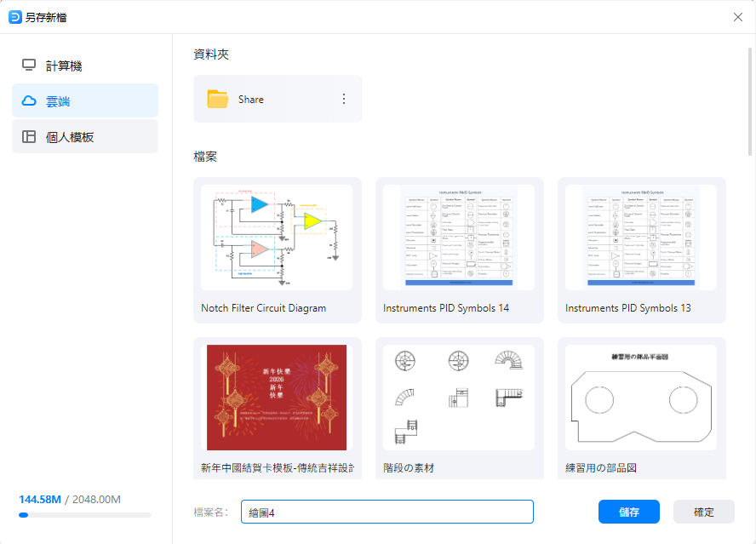Open the 個人模板 section

point(84,137)
